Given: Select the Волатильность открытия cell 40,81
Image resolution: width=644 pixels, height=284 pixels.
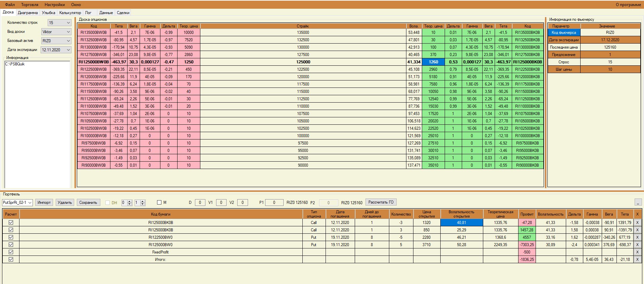Looking at the screenshot, I should [461, 222].
